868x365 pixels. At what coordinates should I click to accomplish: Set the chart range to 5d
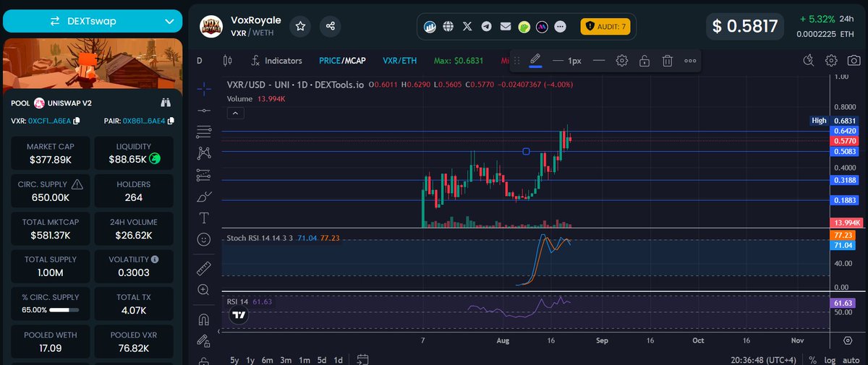322,359
